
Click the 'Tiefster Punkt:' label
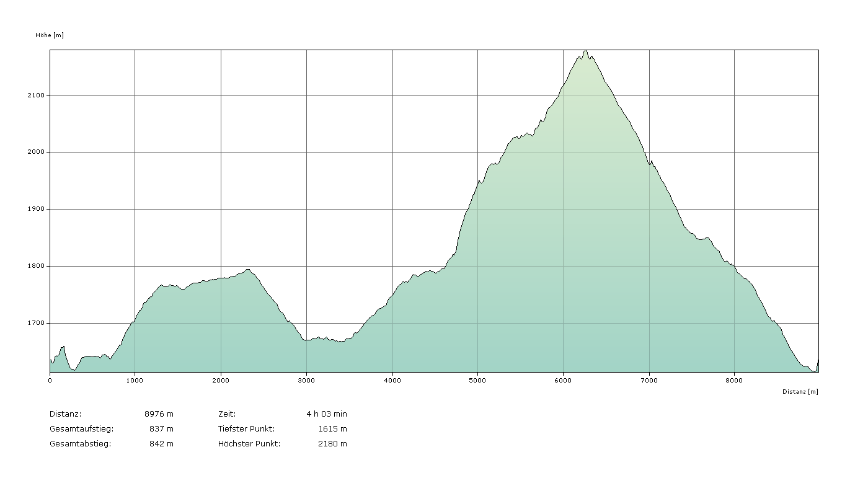246,429
